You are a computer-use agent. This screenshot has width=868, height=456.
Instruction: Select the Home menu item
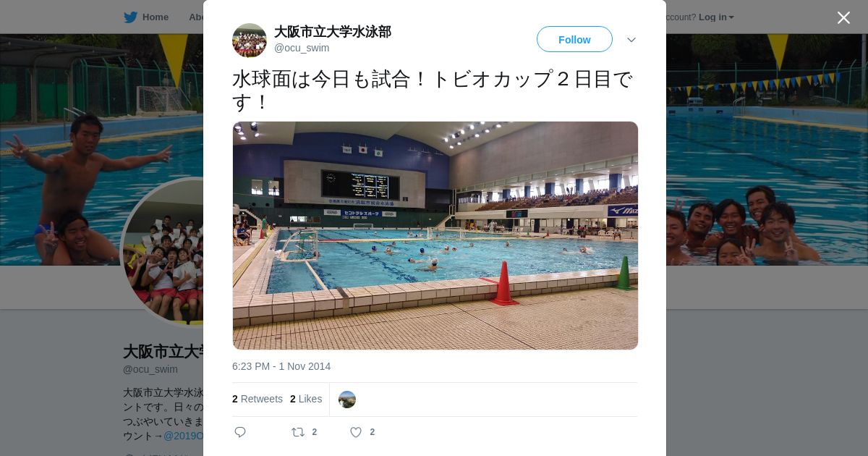(146, 17)
